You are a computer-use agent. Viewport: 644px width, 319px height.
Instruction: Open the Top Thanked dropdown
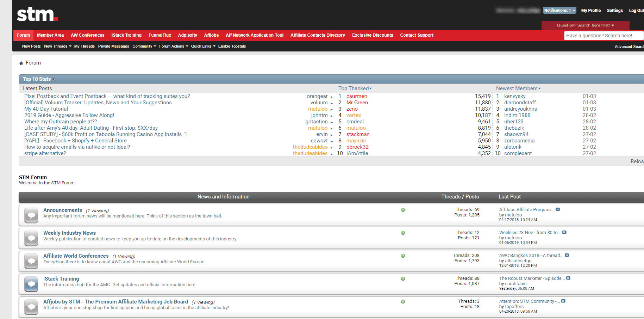(x=355, y=88)
